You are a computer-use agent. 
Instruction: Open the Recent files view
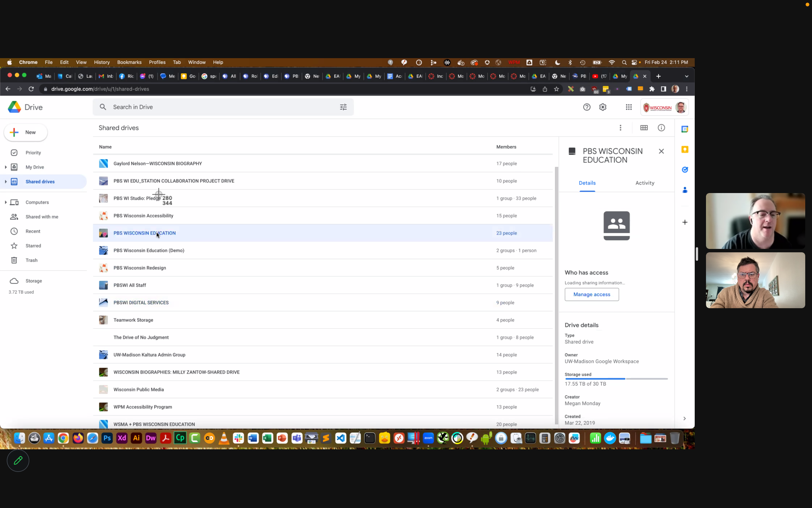pos(43,231)
